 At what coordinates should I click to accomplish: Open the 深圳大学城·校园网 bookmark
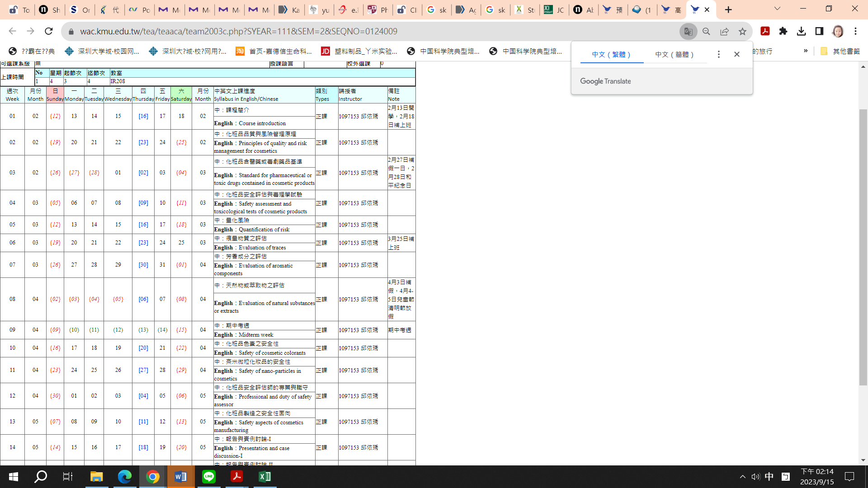102,51
